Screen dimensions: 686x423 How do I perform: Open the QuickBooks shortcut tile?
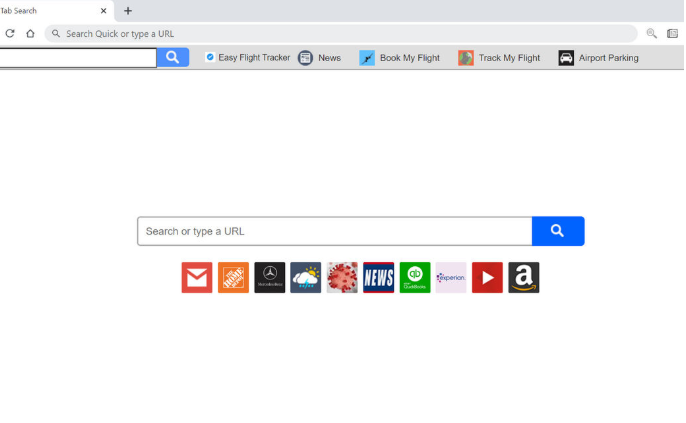pyautogui.click(x=415, y=277)
